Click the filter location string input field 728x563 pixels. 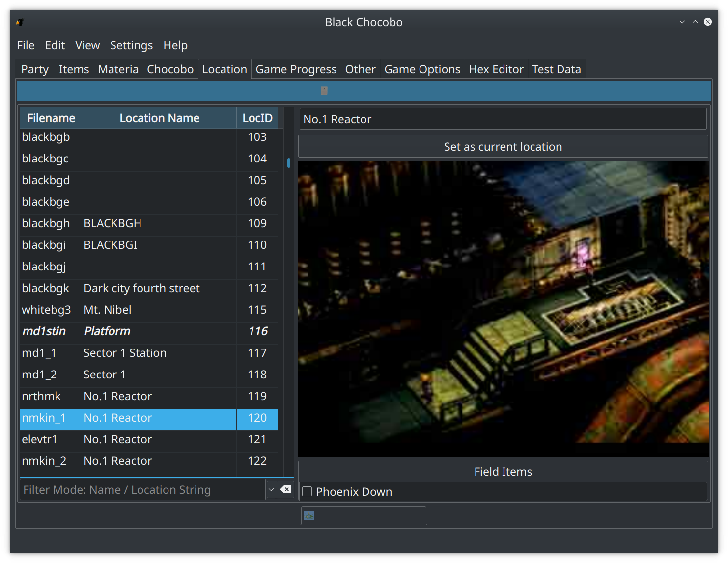click(x=143, y=489)
